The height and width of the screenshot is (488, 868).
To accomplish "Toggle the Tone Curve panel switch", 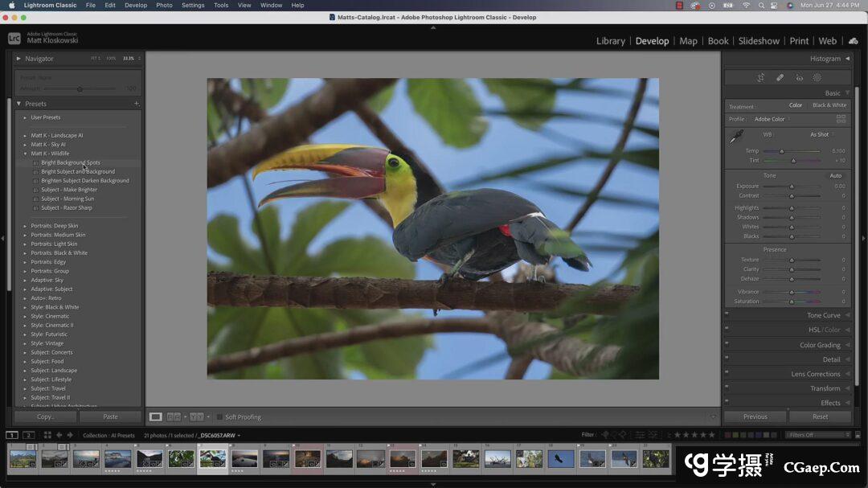I will click(x=727, y=315).
